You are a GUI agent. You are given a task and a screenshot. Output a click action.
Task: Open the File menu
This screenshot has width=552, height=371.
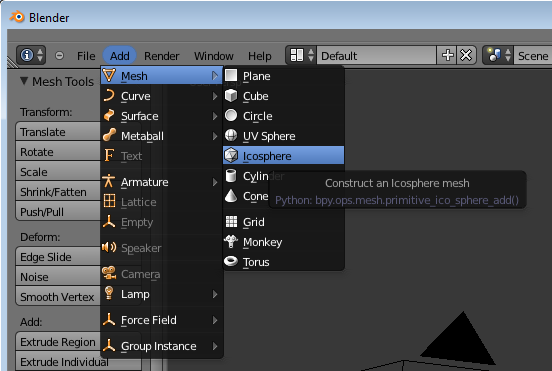(x=86, y=56)
